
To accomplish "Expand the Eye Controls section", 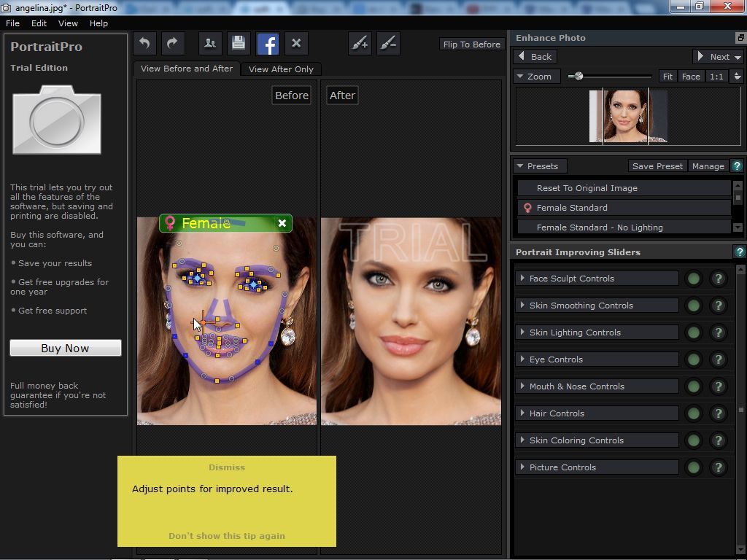I will tap(597, 359).
